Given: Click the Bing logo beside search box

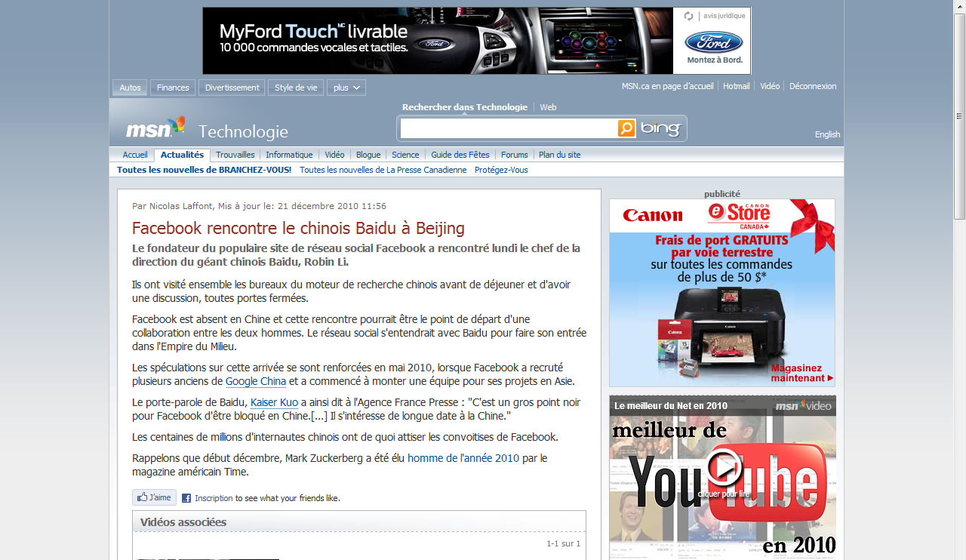Looking at the screenshot, I should 660,129.
